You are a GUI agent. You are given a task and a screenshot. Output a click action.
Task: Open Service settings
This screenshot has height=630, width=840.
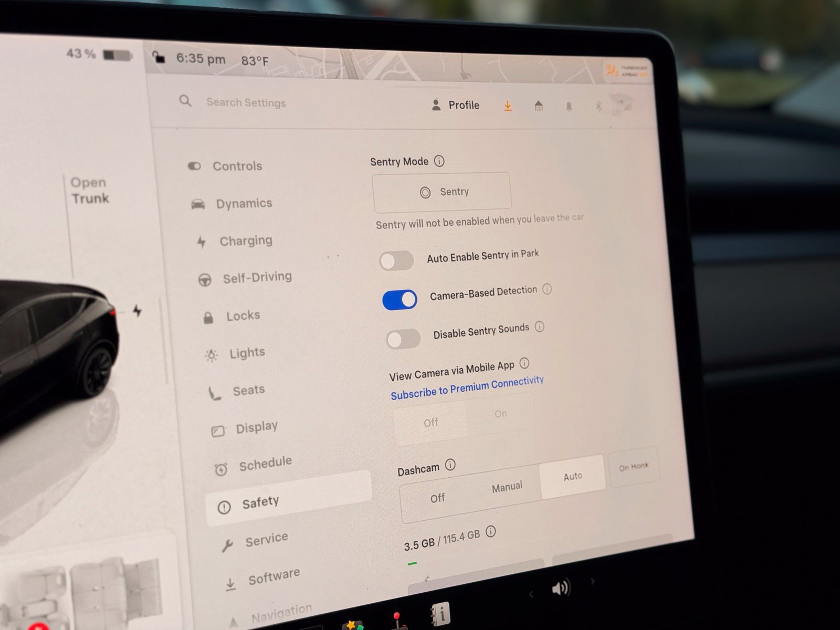coord(255,541)
